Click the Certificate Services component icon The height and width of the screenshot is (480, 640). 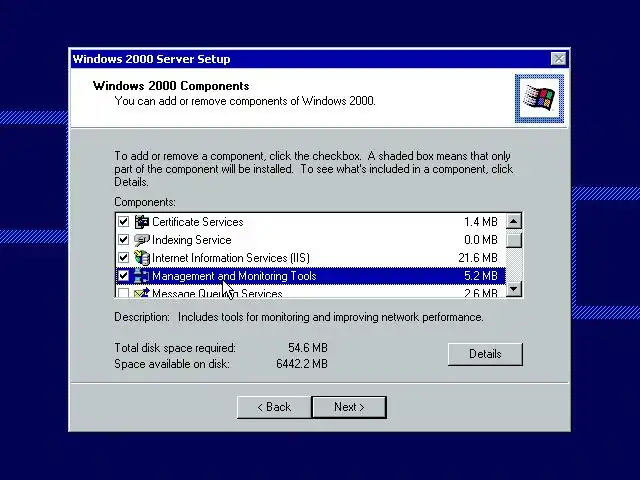point(142,222)
